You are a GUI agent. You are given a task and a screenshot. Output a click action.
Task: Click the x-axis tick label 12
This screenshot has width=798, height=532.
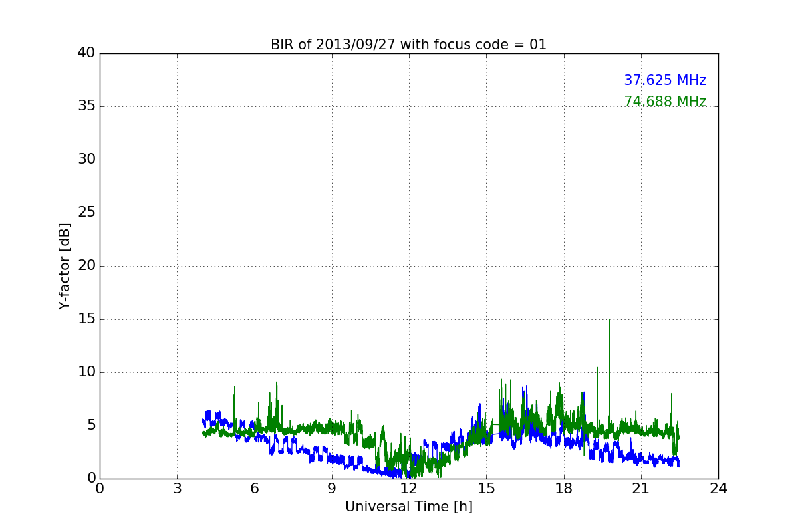409,489
